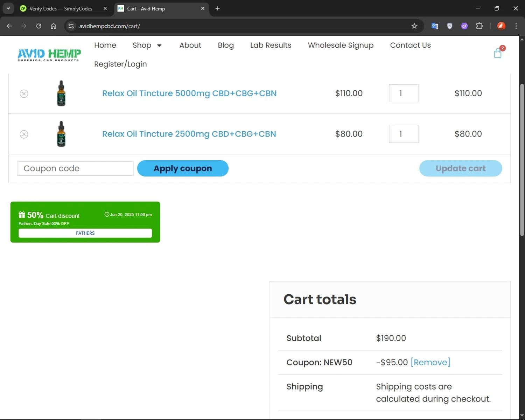Open Relax Oil Tincture 5000mg product link

(189, 93)
